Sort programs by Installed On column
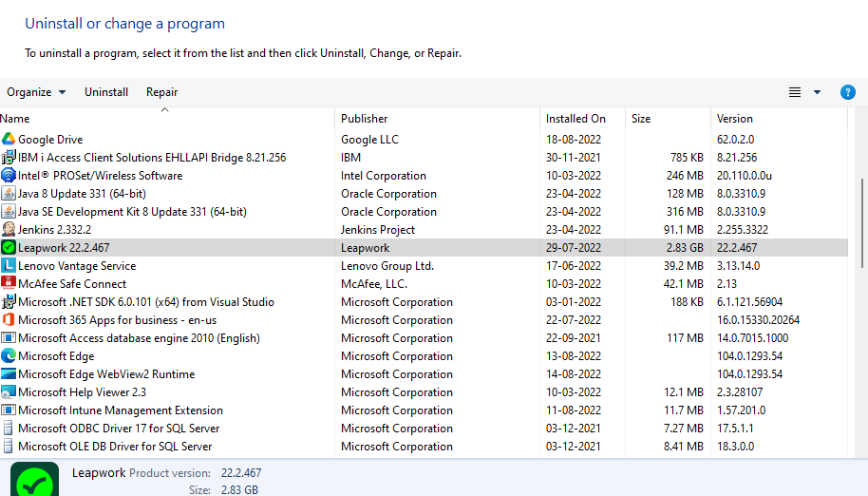 coord(576,119)
